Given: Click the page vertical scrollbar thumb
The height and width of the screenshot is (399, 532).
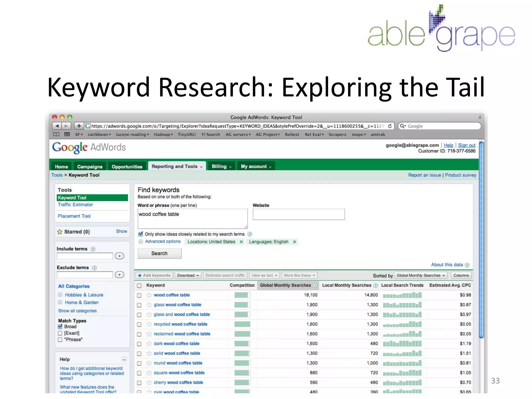Looking at the screenshot, I should tap(481, 240).
